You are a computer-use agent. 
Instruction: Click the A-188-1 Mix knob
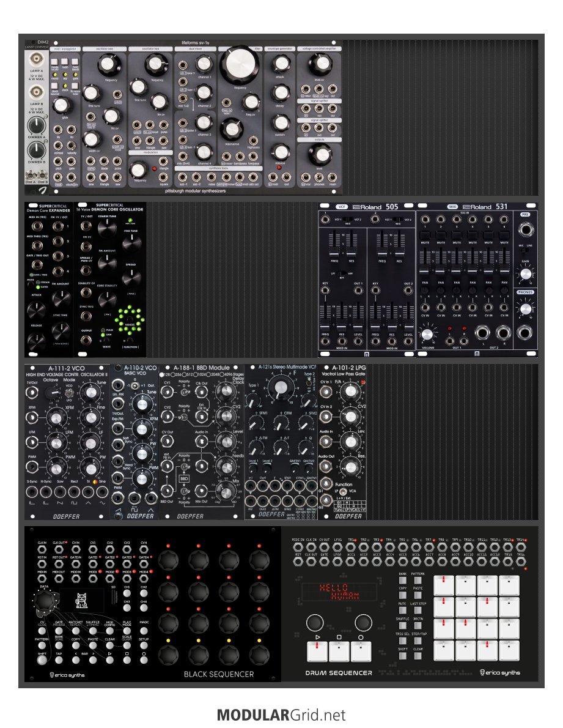tap(226, 491)
